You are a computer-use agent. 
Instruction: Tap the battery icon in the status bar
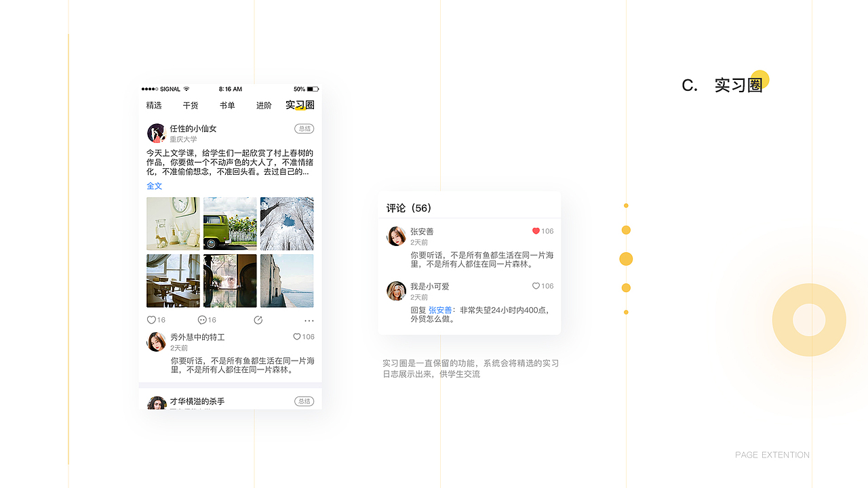pyautogui.click(x=313, y=89)
